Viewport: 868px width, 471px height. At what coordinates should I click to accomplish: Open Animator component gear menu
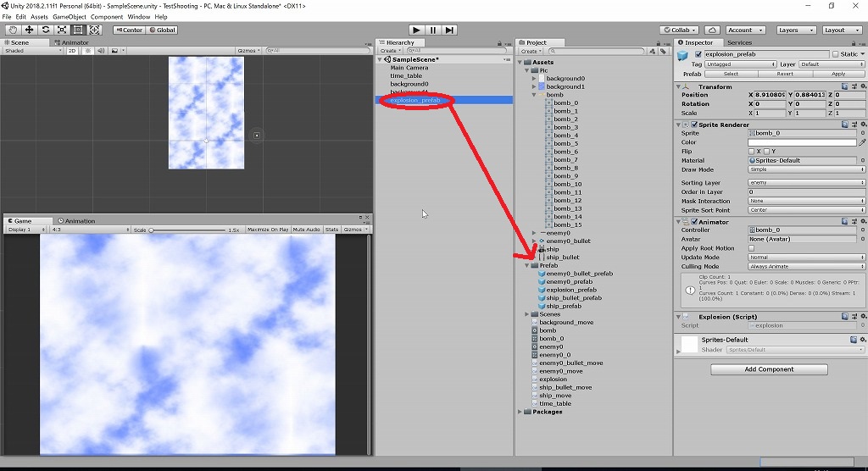(862, 221)
